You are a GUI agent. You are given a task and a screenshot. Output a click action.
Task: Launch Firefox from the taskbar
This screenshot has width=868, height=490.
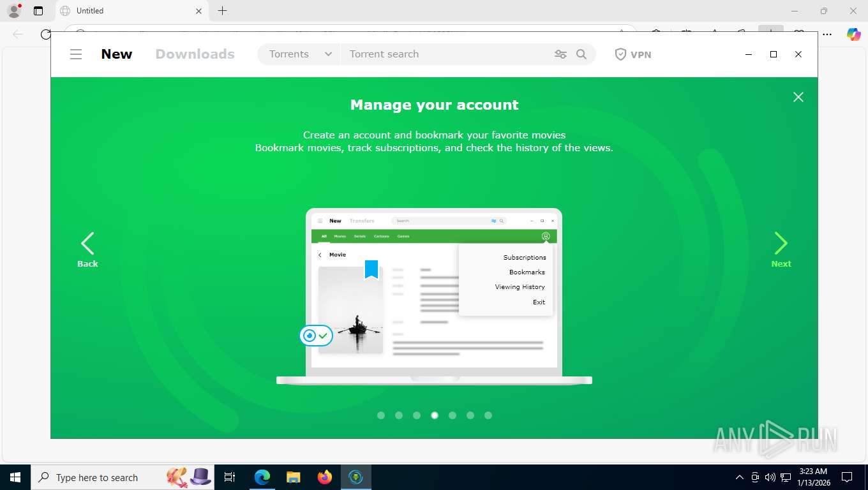coord(325,477)
